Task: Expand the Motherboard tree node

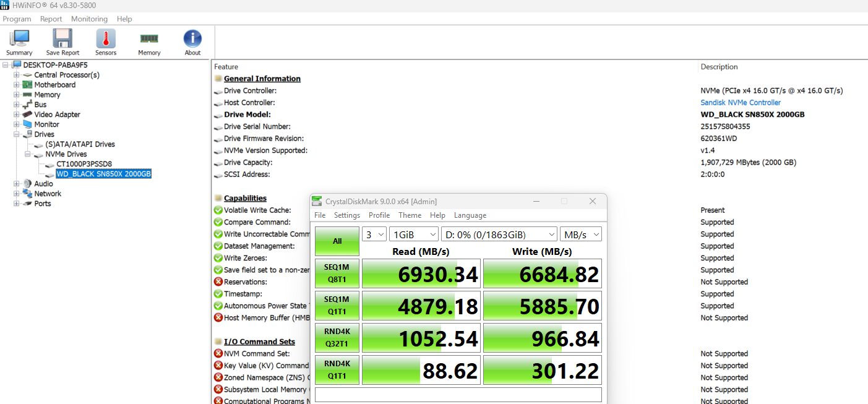Action: pos(17,85)
